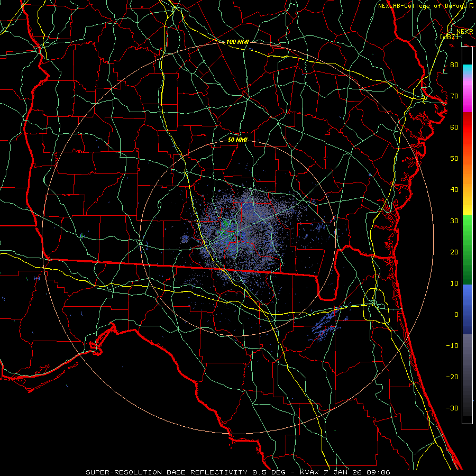The height and width of the screenshot is (476, 476).
Task: Click the 30 dBZ scale value
Action: pyautogui.click(x=454, y=221)
